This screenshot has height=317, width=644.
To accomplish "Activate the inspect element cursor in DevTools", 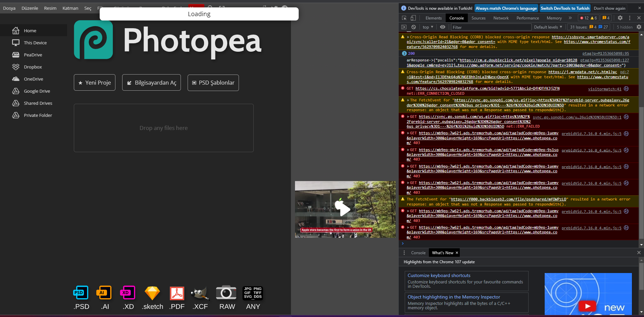I will point(404,18).
